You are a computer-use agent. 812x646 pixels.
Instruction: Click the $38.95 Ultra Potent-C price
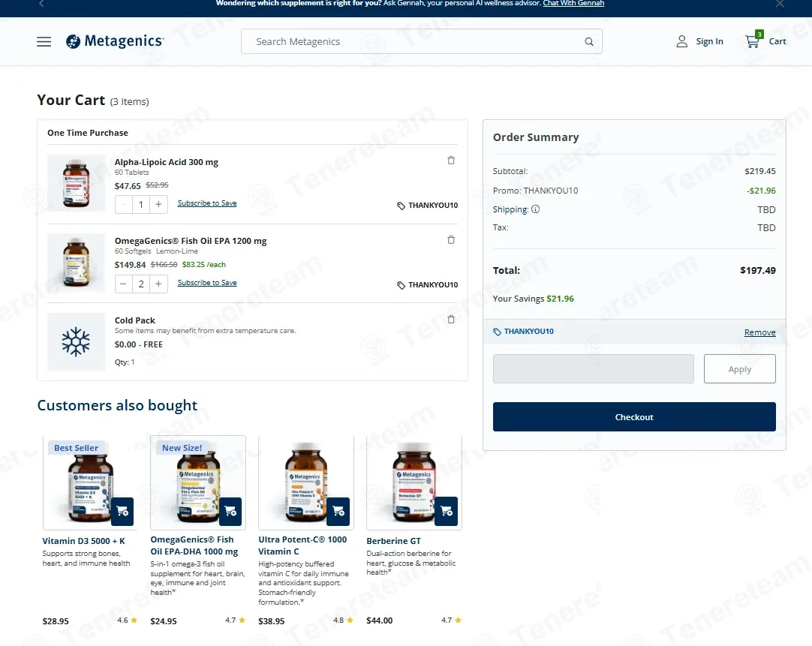click(x=272, y=621)
